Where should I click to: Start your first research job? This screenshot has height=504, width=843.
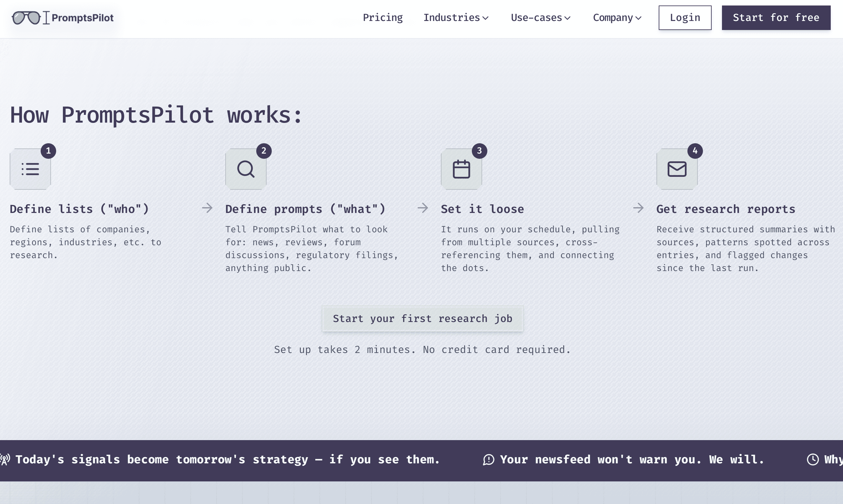click(x=422, y=318)
